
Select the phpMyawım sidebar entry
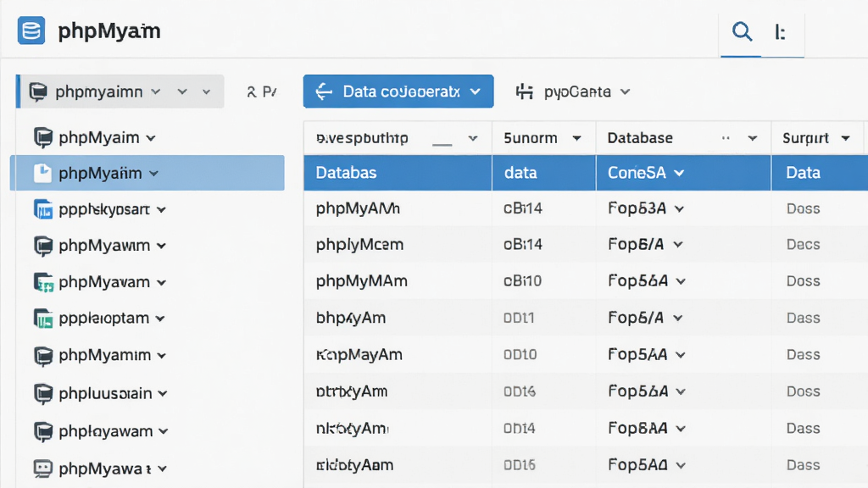(104, 246)
